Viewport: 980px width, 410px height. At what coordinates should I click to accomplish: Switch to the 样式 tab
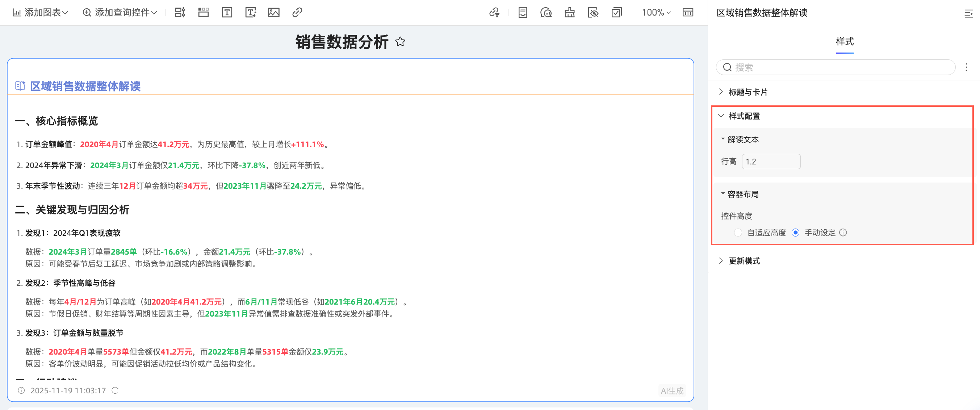coord(844,41)
